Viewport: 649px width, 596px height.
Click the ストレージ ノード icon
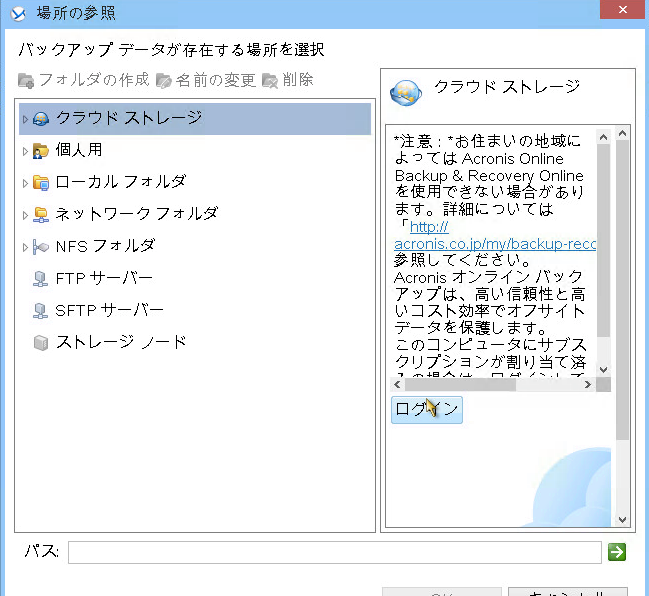41,342
